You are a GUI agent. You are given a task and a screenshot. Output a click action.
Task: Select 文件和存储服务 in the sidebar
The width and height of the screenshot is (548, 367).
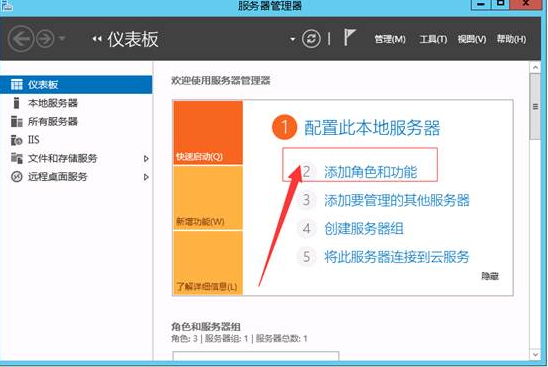coord(76,158)
